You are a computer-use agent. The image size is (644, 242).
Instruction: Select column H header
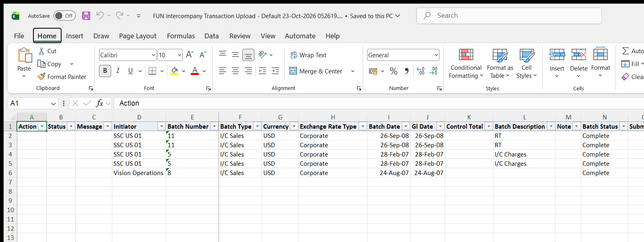[333, 117]
